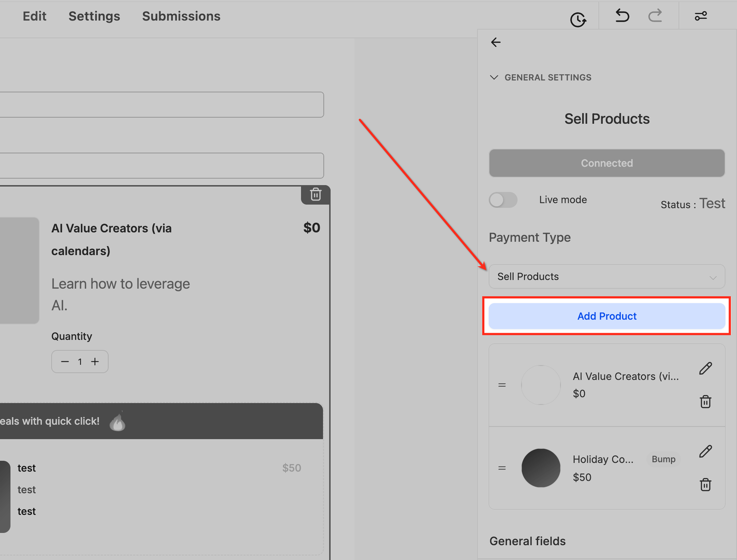Viewport: 737px width, 560px height.
Task: Open the settings sliders icon
Action: (x=701, y=16)
